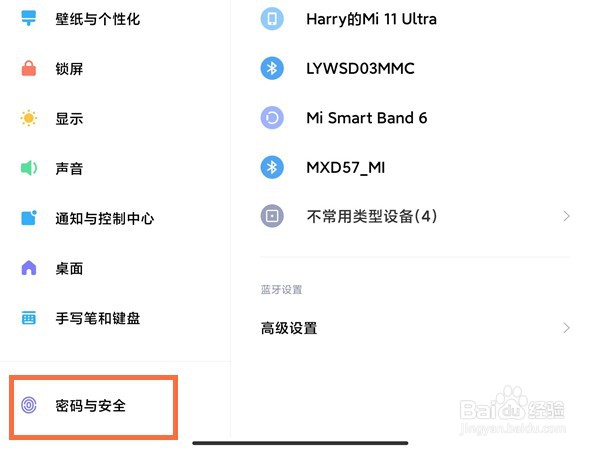The height and width of the screenshot is (450, 600).
Task: Click the notification and control center icon
Action: 29,218
